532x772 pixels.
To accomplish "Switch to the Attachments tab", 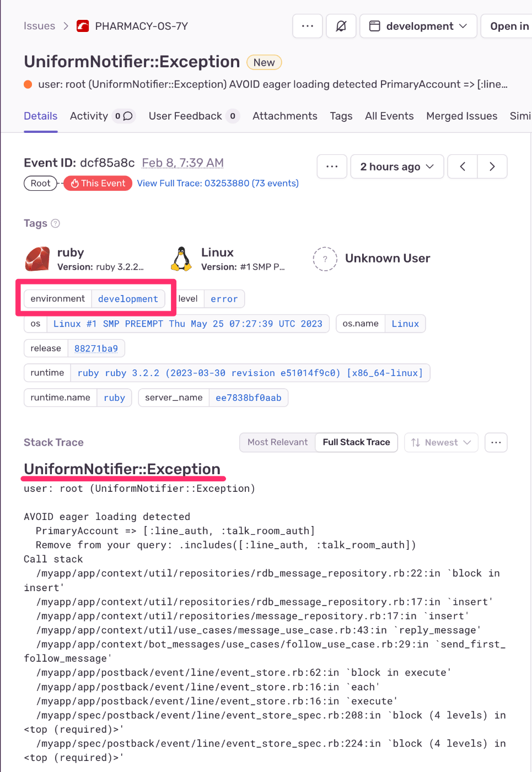I will click(x=285, y=116).
